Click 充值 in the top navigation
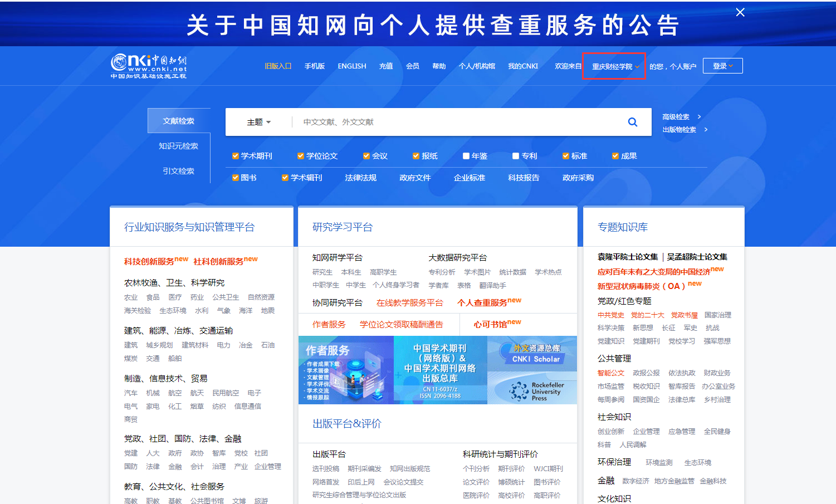Screen dimensions: 836x504 (386, 66)
